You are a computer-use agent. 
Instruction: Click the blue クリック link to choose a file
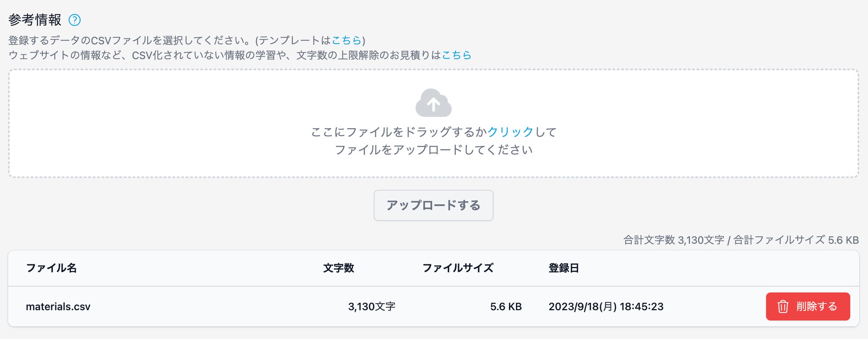coord(511,132)
